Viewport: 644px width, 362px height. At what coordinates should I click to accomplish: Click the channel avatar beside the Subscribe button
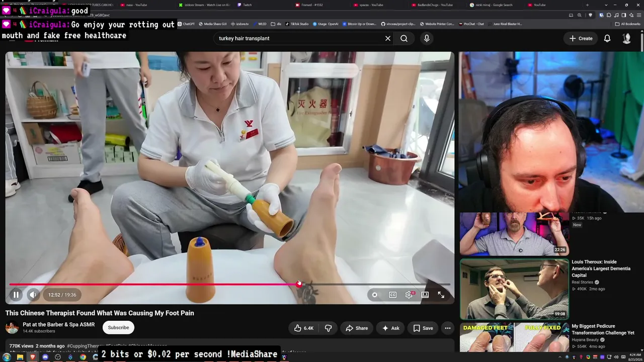point(12,328)
